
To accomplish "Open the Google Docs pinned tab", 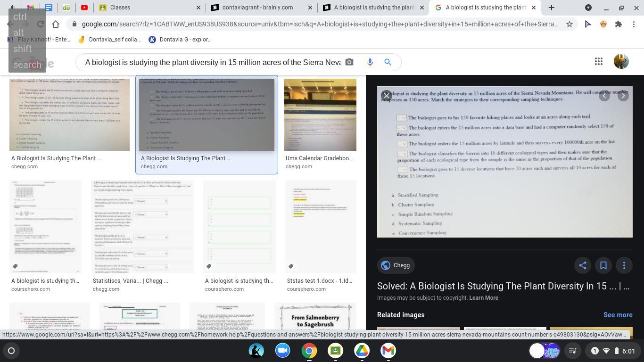I will [49, 8].
